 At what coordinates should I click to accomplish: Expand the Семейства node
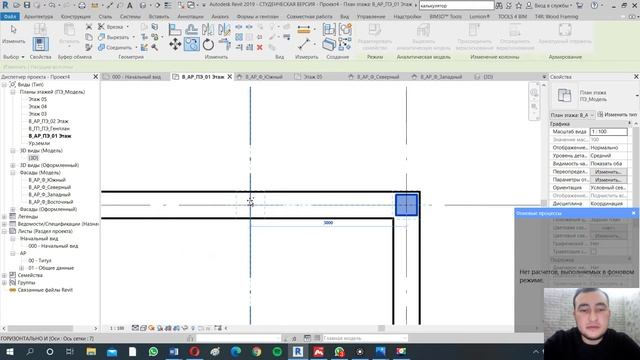point(4,276)
